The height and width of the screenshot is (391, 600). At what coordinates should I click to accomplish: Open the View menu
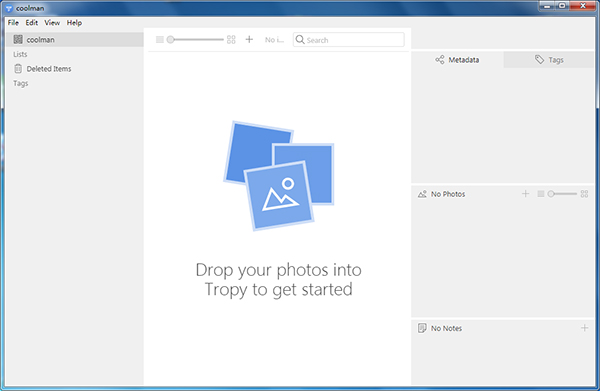52,23
